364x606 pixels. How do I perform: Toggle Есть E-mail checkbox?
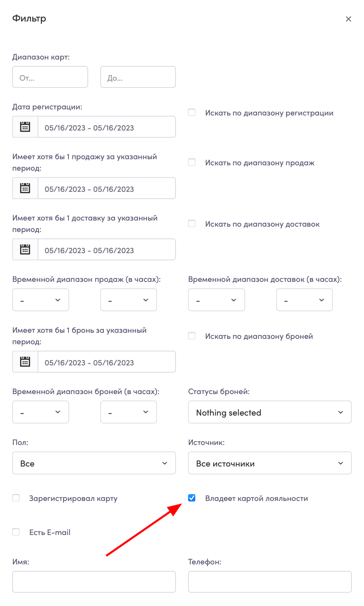tap(16, 532)
